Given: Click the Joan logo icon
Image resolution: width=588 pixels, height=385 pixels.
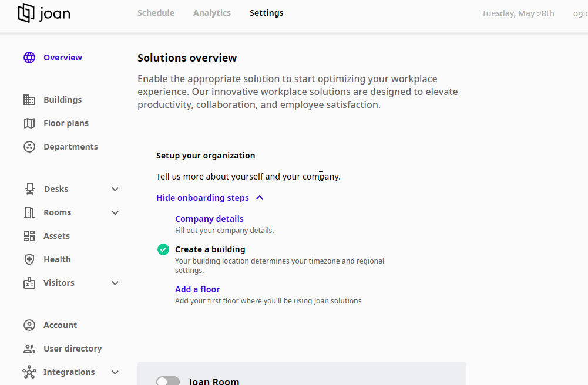Looking at the screenshot, I should (24, 13).
